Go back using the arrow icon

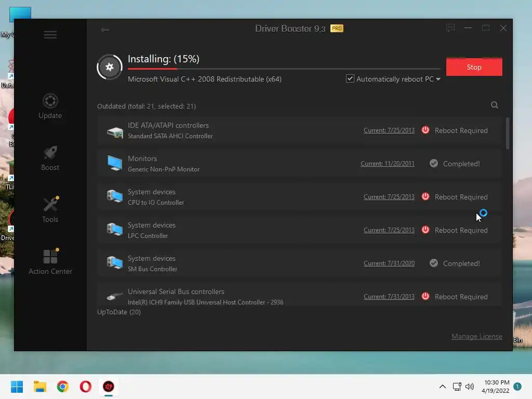[x=105, y=30]
